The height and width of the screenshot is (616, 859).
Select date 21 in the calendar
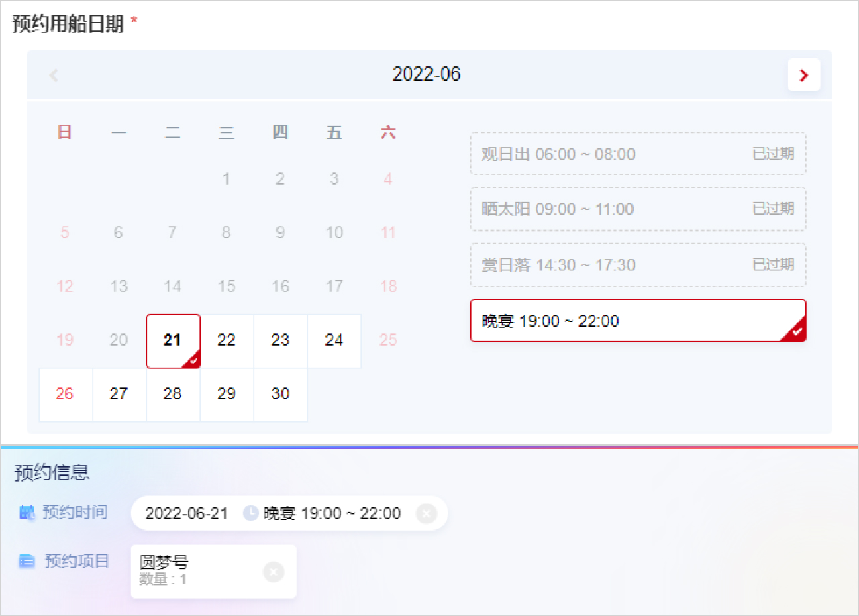[x=172, y=341]
